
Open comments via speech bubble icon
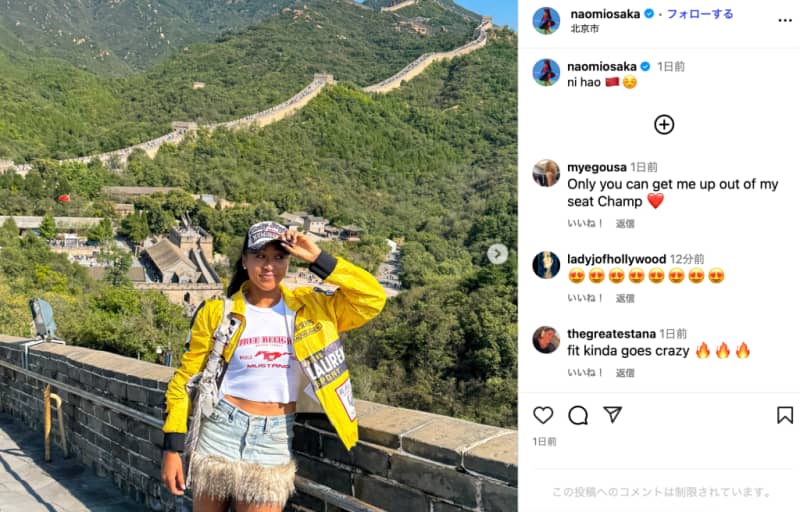578,415
